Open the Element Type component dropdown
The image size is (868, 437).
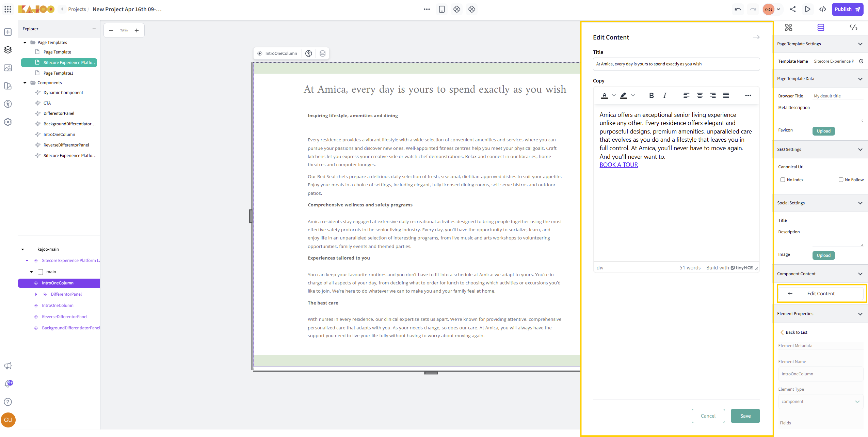tap(820, 402)
